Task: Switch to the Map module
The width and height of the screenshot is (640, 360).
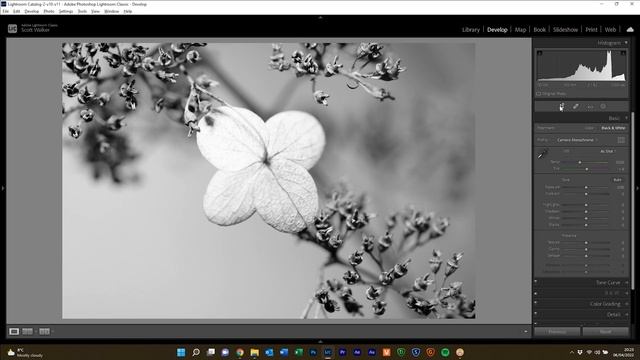Action: pyautogui.click(x=520, y=30)
